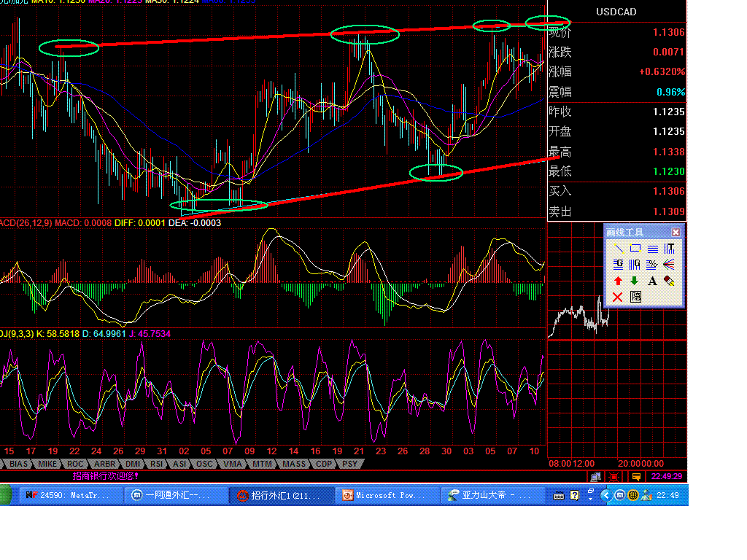
Task: Click the status bar time 22:49:29
Action: [x=667, y=476]
